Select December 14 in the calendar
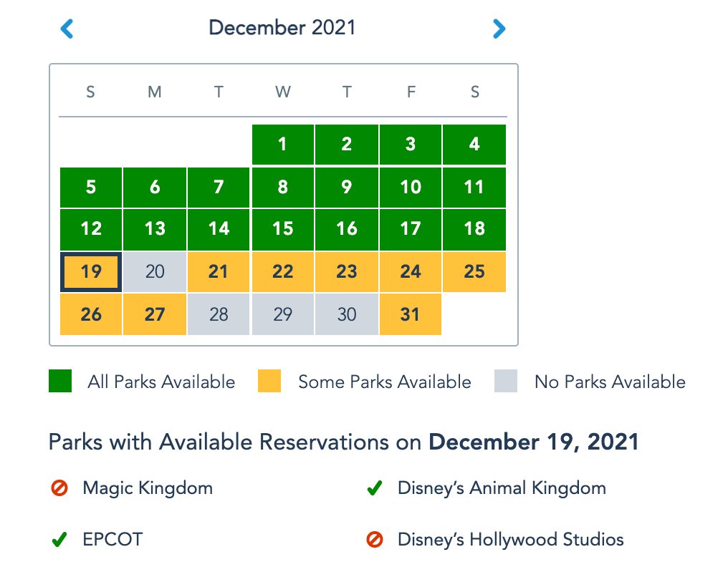The image size is (728, 567). (x=219, y=229)
